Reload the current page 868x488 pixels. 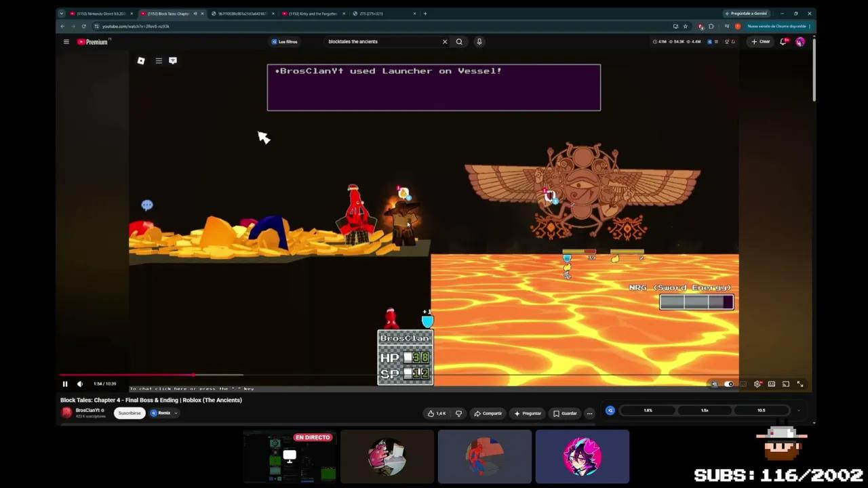pyautogui.click(x=84, y=26)
